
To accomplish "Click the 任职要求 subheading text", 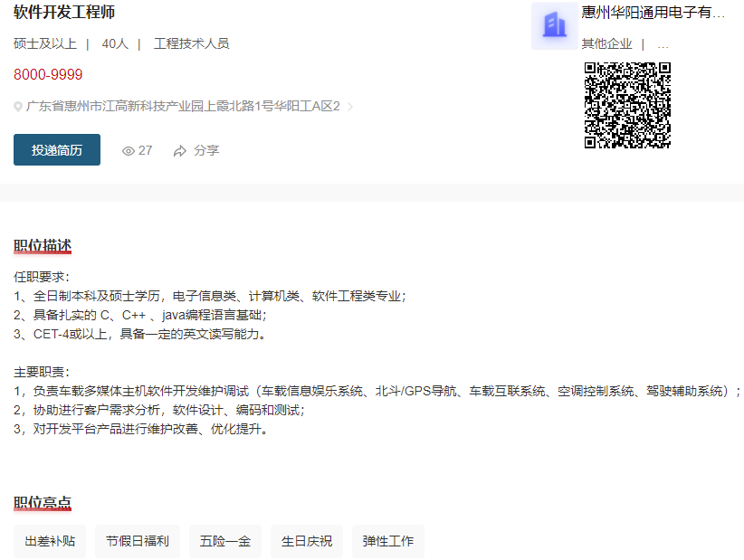I will [42, 277].
